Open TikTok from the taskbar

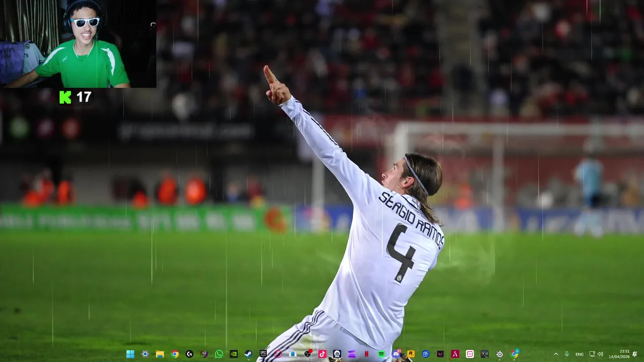coord(322,354)
